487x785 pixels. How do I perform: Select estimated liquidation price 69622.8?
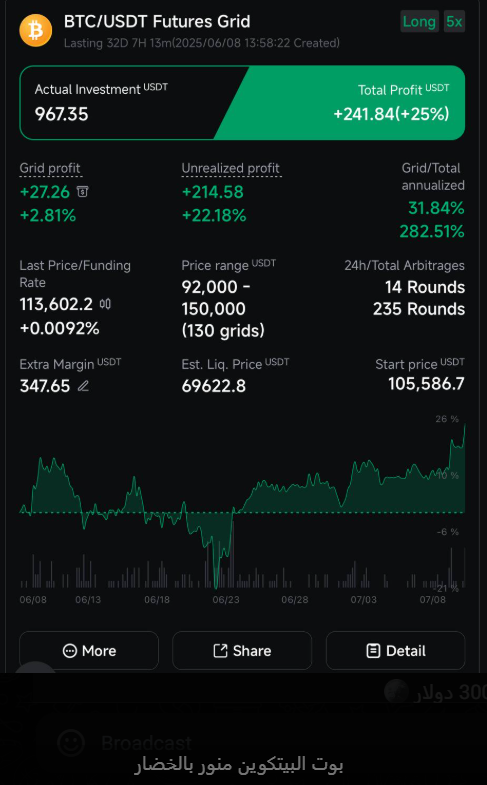[x=214, y=386]
